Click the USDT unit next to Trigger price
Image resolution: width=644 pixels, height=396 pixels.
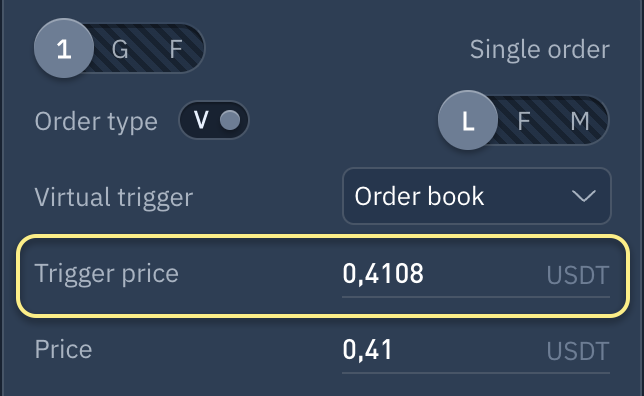[578, 275]
